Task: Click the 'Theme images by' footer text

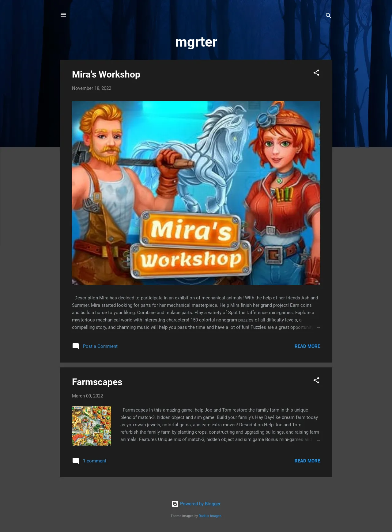Action: 184,516
